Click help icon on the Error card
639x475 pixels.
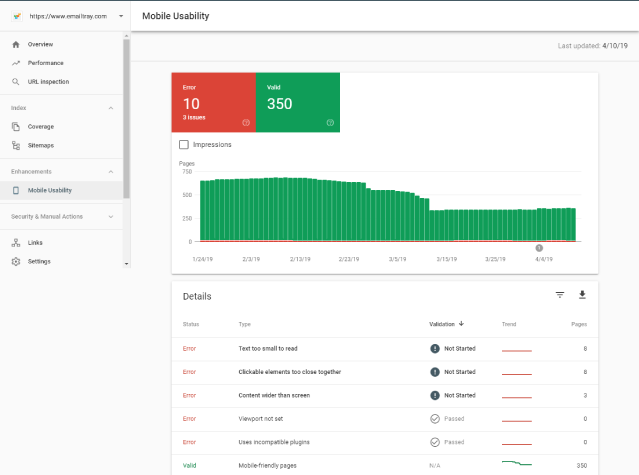[x=246, y=123]
